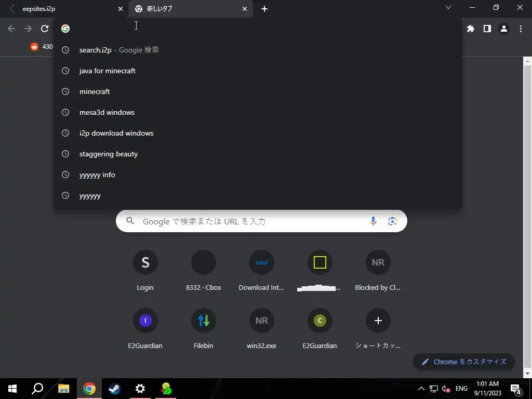Focus the Google search box on the page
The height and width of the screenshot is (399, 532).
pos(261,221)
